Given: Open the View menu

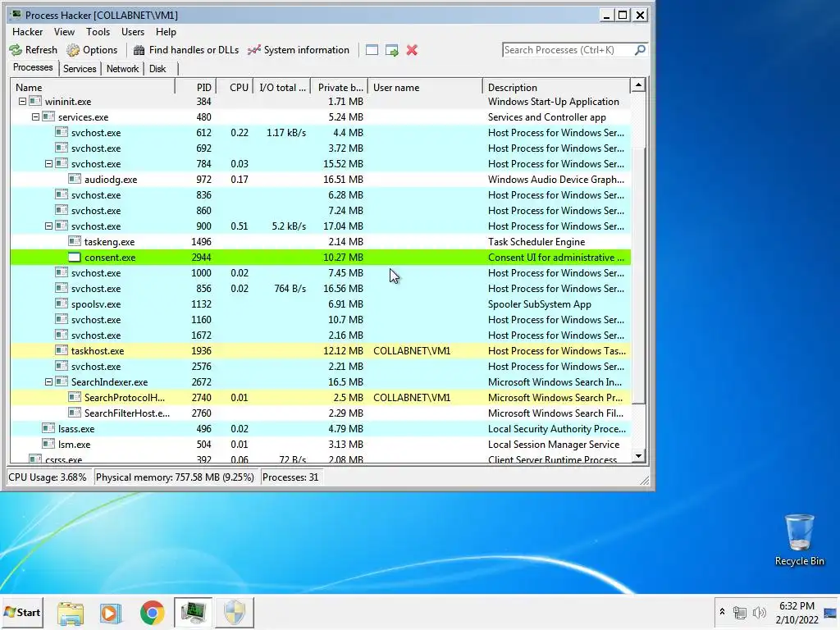Looking at the screenshot, I should [x=64, y=32].
